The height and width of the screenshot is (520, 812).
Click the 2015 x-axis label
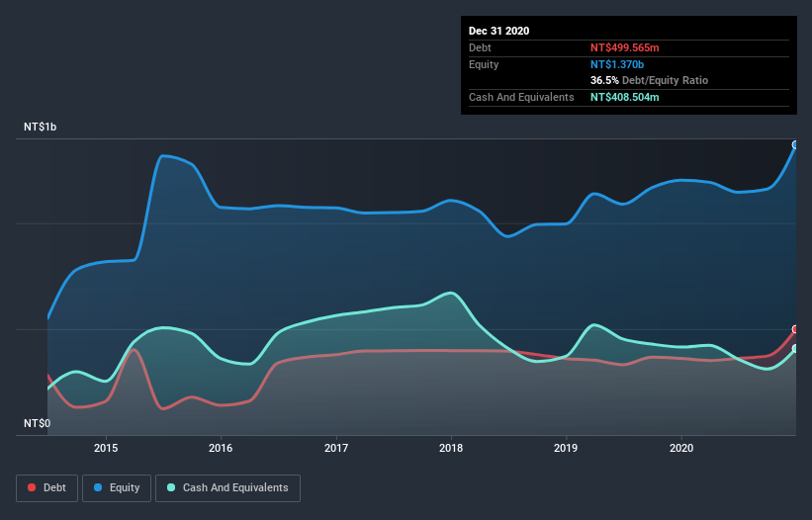(106, 448)
